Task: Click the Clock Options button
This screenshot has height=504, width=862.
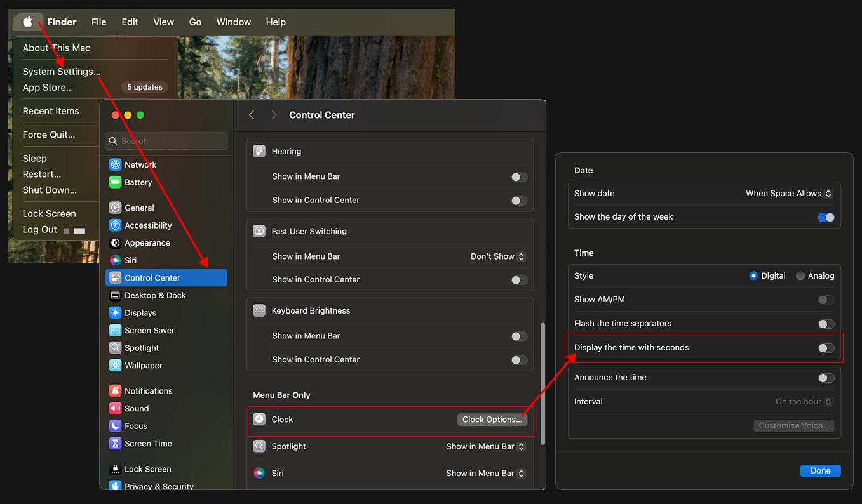Action: click(492, 420)
